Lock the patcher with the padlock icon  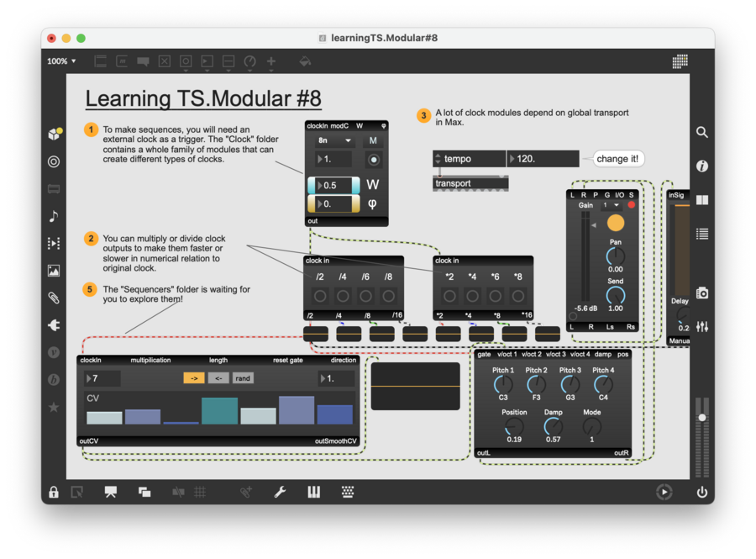[x=54, y=492]
